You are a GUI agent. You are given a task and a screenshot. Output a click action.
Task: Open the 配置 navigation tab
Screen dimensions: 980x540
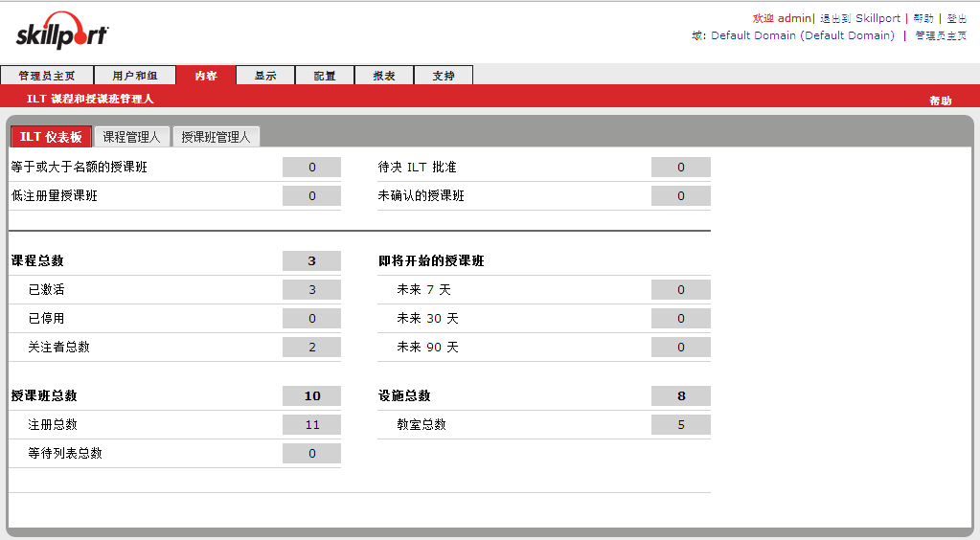325,76
